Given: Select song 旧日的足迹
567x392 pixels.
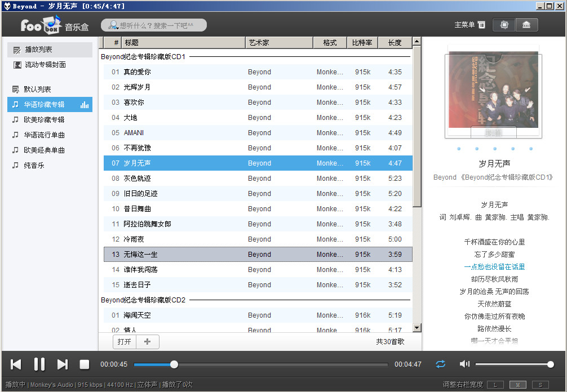Looking at the screenshot, I should tap(258, 193).
